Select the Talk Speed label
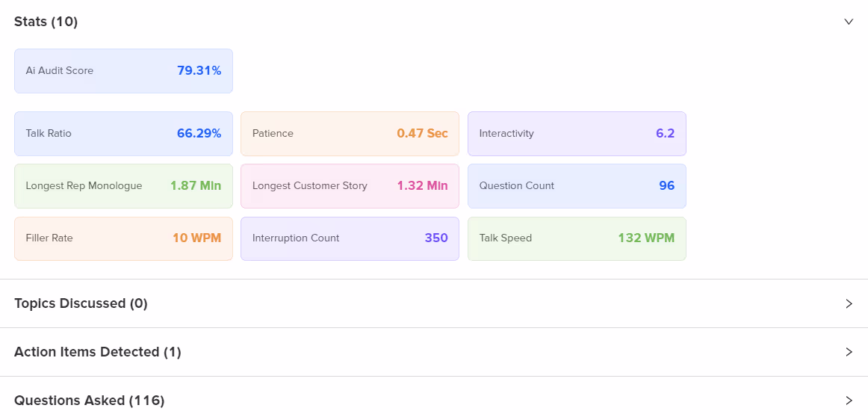The height and width of the screenshot is (420, 868). (506, 238)
